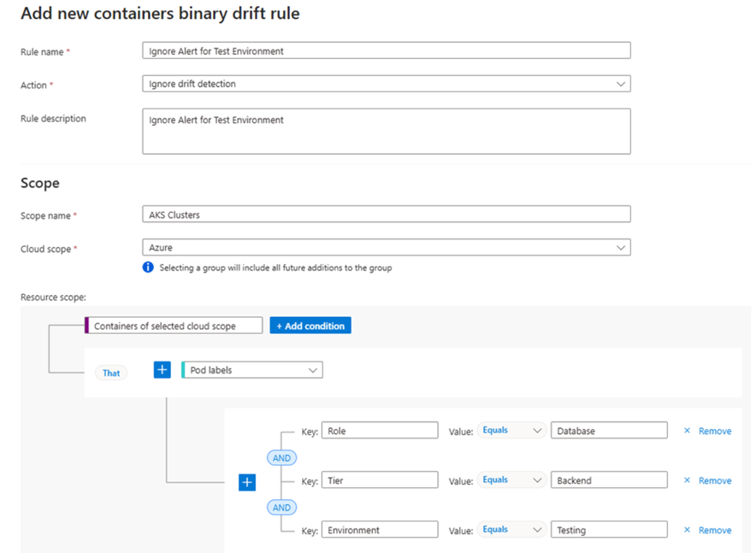The height and width of the screenshot is (553, 756).
Task: Open the Cloud scope dropdown showing Azure
Action: 387,248
